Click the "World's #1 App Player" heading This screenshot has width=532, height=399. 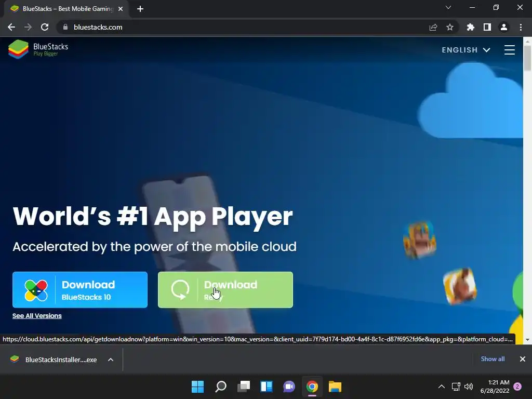[x=153, y=217]
